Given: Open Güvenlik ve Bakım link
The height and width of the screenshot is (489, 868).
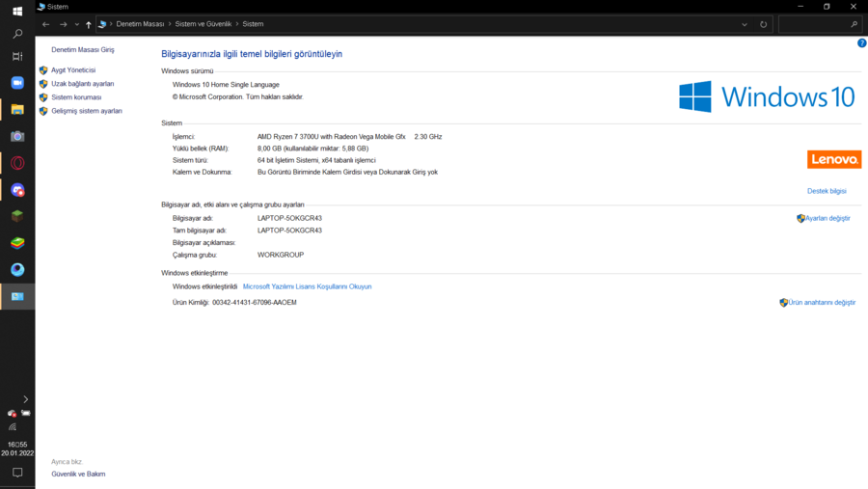Looking at the screenshot, I should (78, 474).
